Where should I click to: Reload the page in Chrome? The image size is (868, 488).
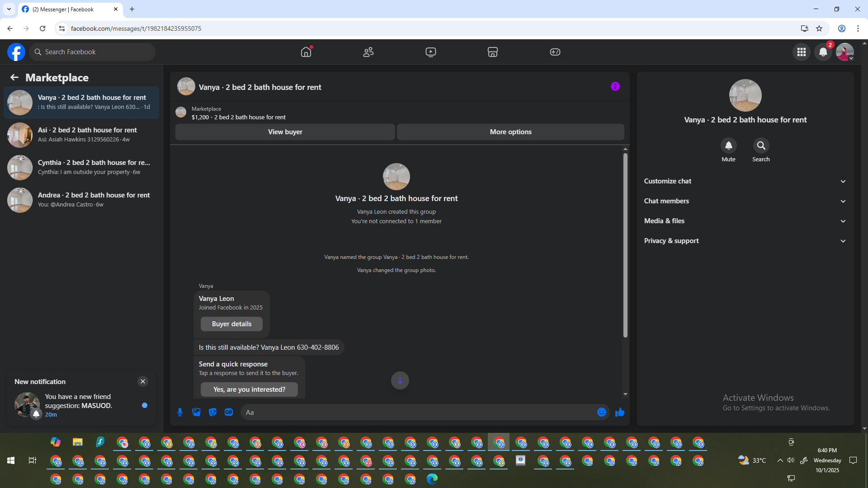click(x=42, y=28)
